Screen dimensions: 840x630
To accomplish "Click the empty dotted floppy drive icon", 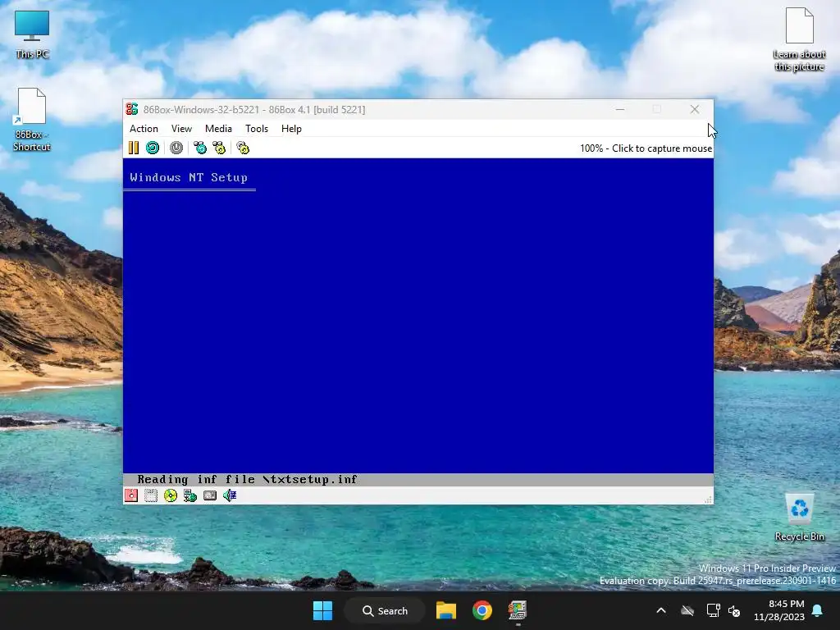I will click(x=151, y=495).
